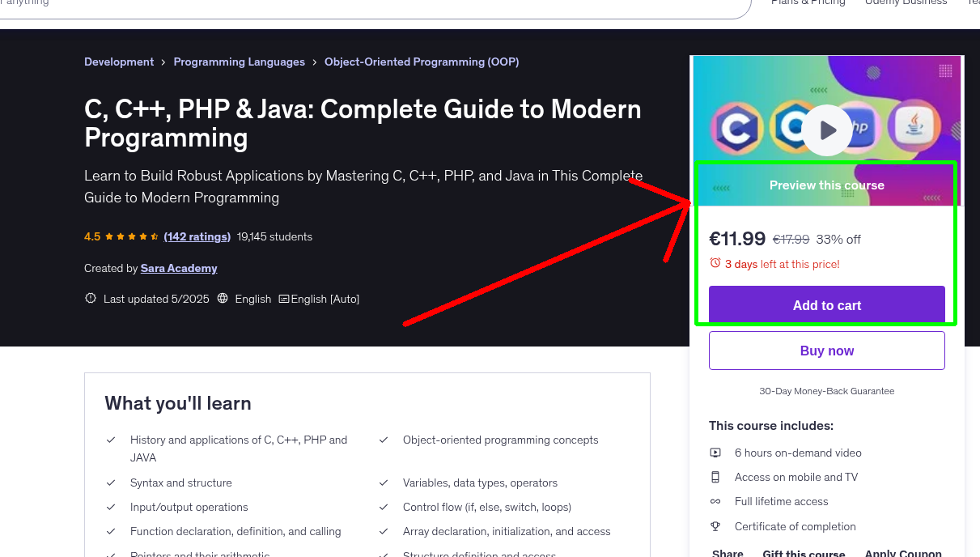This screenshot has width=980, height=557.
Task: Open Preview this course
Action: tap(826, 185)
